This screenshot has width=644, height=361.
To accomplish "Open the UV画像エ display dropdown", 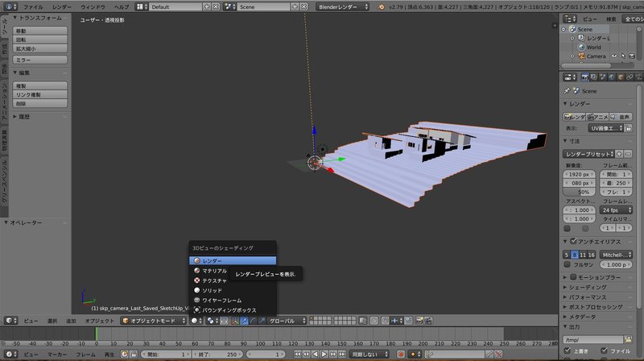I will coord(606,128).
